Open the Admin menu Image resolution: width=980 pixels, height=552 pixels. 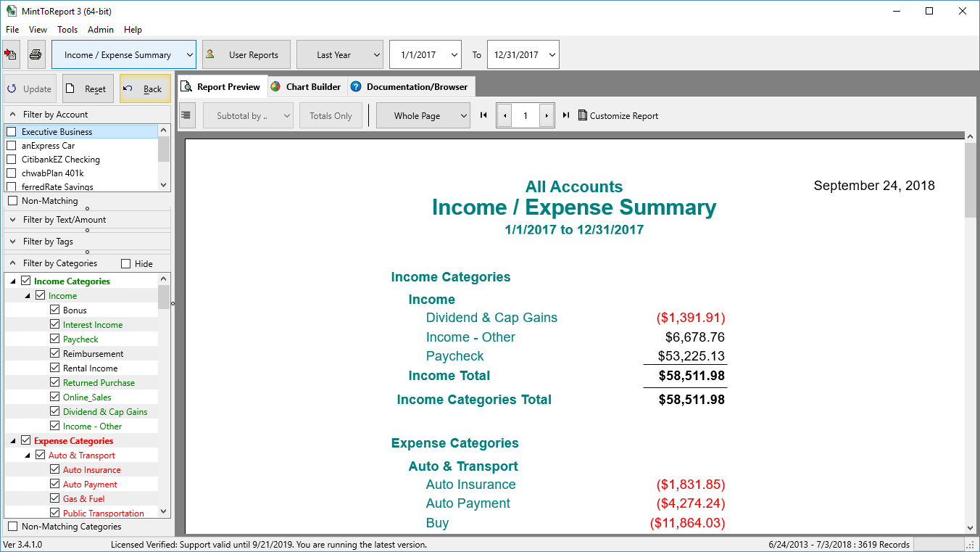[101, 30]
